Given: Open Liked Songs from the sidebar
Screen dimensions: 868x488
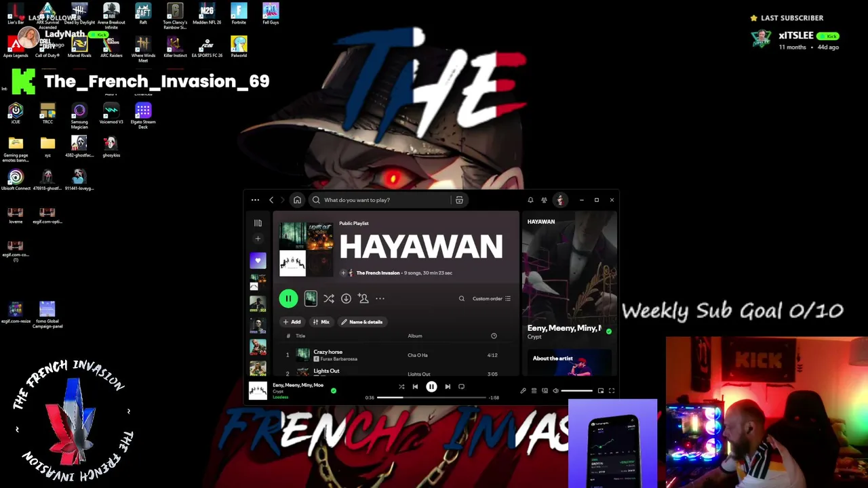Looking at the screenshot, I should pos(258,260).
